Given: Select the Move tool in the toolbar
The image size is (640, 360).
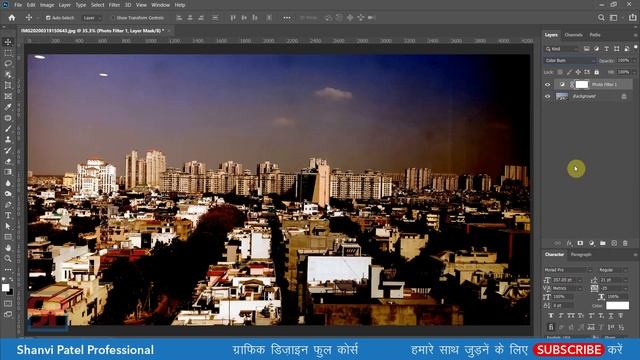Looking at the screenshot, I should coord(8,42).
